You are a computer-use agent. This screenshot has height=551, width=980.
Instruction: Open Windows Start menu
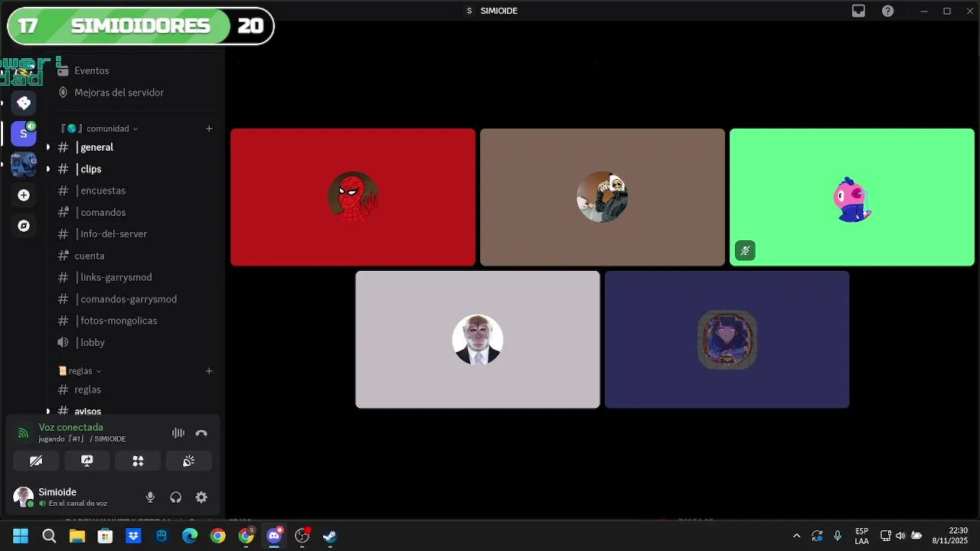(x=21, y=536)
